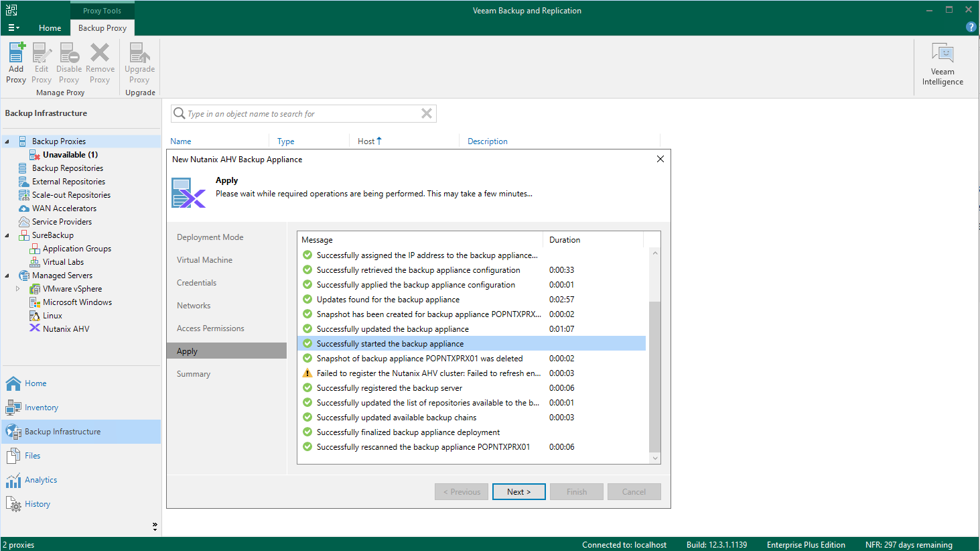Select Backup Proxies in the tree
This screenshot has height=551, width=980.
point(59,141)
